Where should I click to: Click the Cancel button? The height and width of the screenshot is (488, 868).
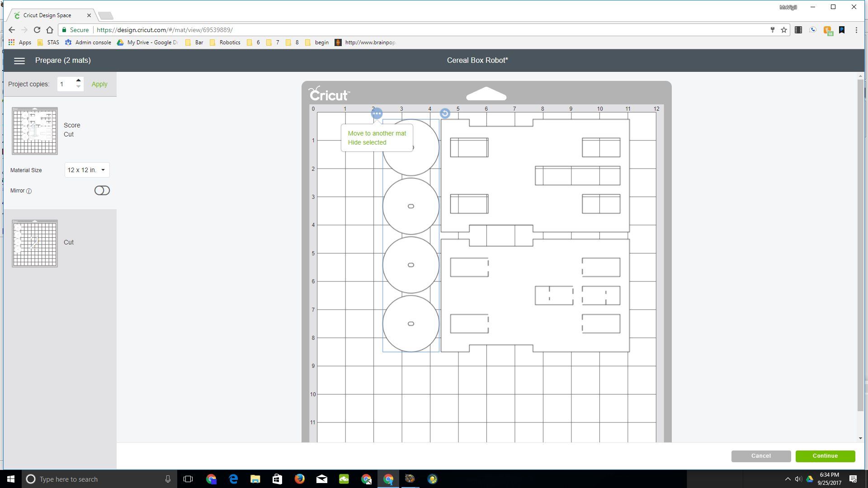[x=761, y=456]
